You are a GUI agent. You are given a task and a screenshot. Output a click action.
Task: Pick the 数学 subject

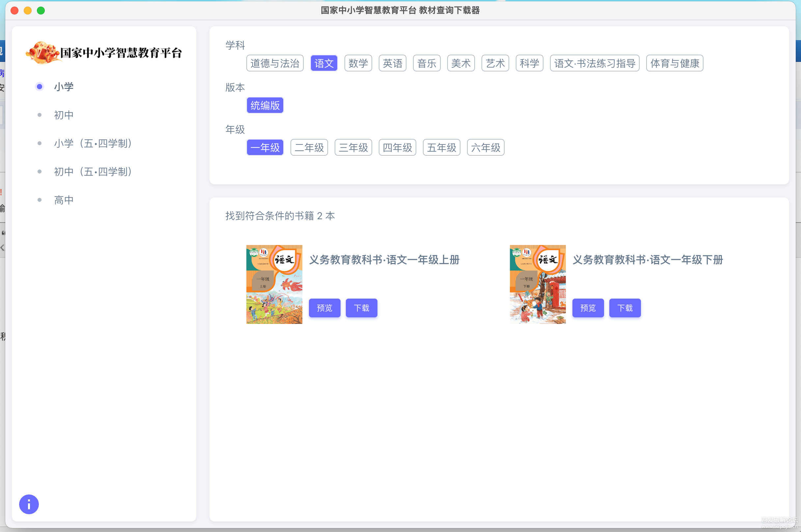coord(358,63)
